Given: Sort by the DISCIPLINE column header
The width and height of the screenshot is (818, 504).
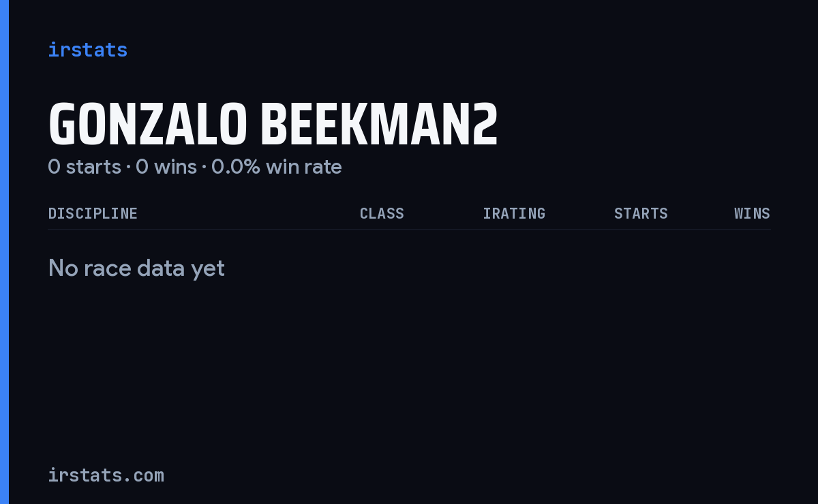Looking at the screenshot, I should (x=93, y=213).
